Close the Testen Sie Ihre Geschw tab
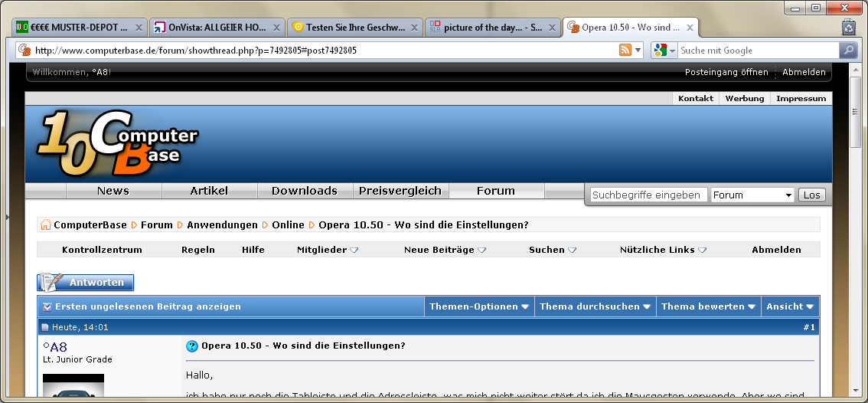The image size is (868, 403). (x=413, y=27)
